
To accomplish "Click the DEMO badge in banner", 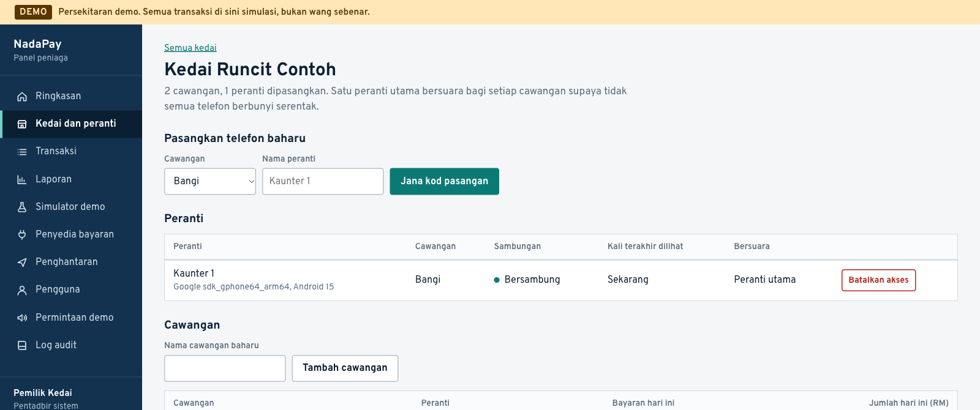I will (33, 12).
